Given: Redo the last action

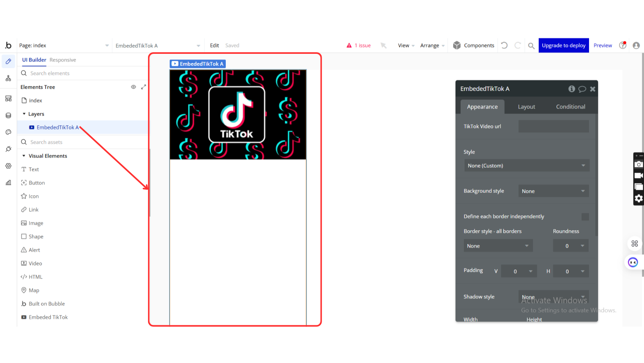Looking at the screenshot, I should tap(518, 46).
